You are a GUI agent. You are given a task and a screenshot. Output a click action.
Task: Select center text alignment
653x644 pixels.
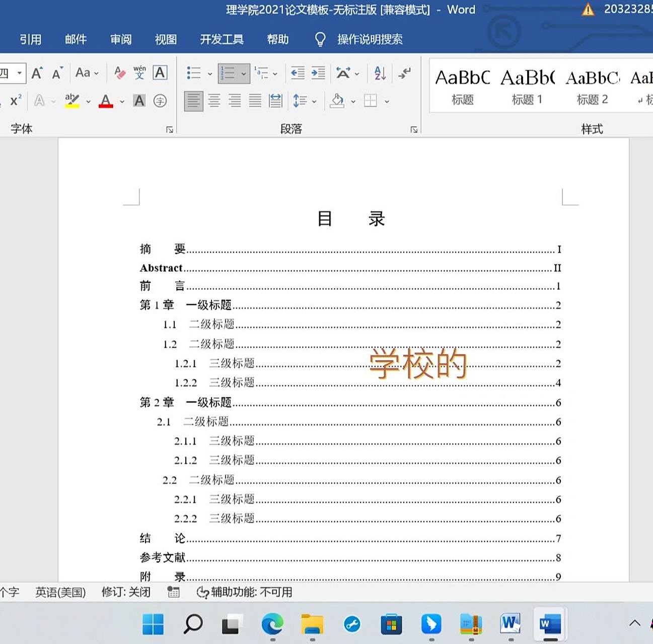point(214,101)
